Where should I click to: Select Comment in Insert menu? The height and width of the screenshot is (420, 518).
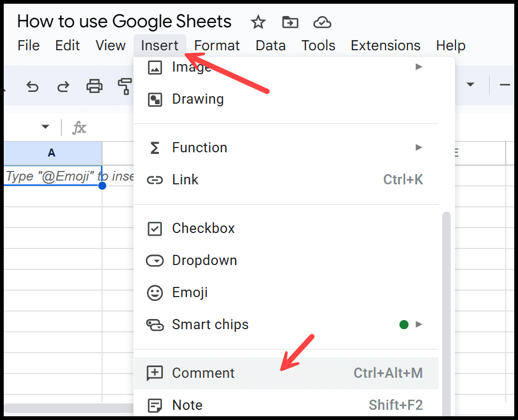coord(286,373)
